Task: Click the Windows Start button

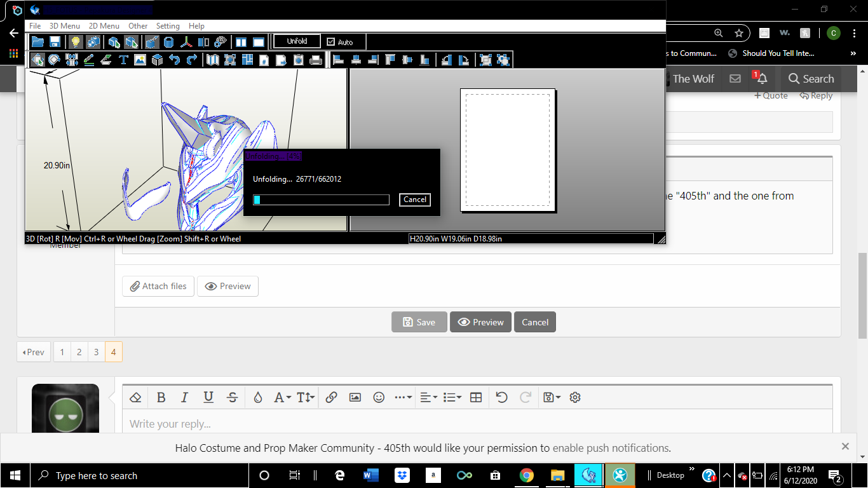Action: 15,475
